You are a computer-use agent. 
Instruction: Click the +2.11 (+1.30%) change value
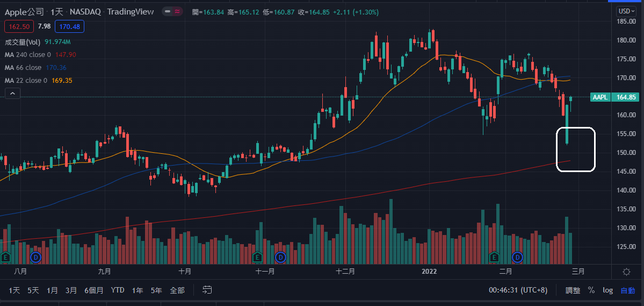click(355, 12)
